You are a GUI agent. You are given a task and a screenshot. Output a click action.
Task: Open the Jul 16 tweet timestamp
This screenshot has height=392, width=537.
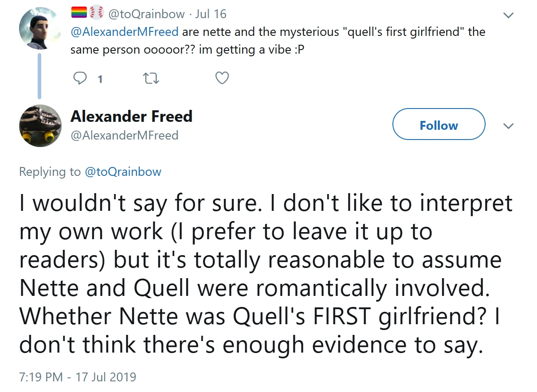pyautogui.click(x=211, y=14)
